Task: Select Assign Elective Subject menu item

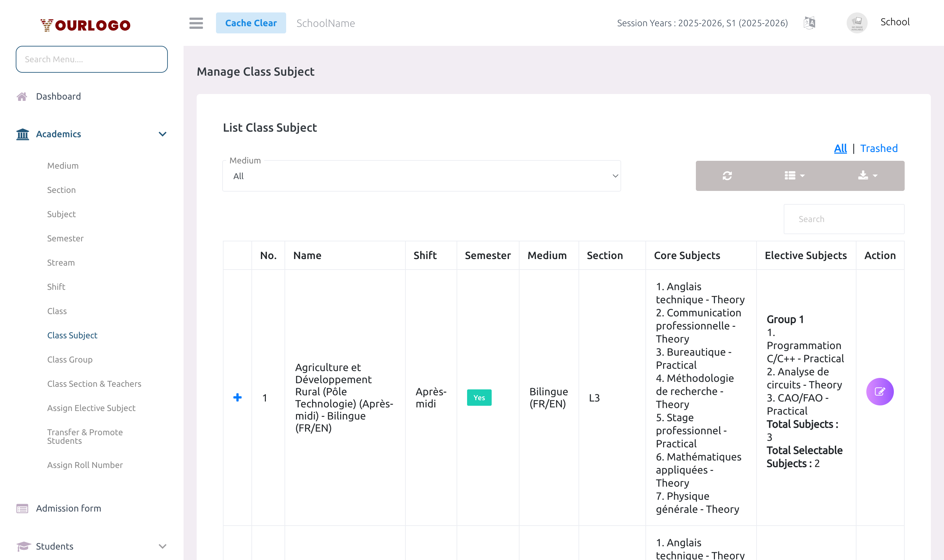Action: (91, 408)
